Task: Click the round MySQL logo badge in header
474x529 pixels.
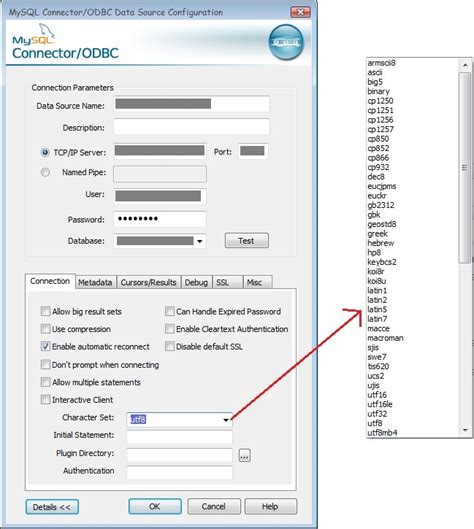Action: 286,42
